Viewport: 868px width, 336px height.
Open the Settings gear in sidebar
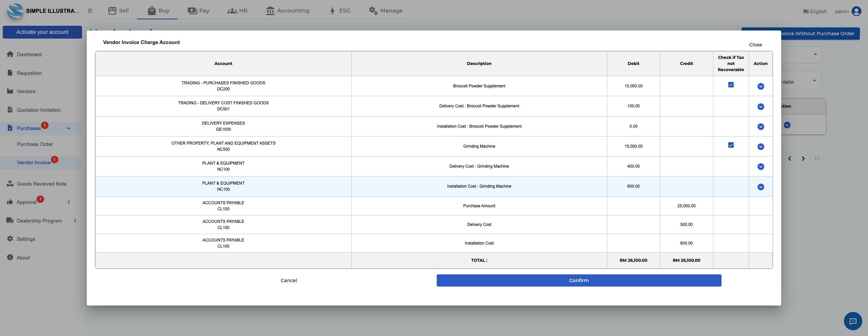click(x=10, y=239)
